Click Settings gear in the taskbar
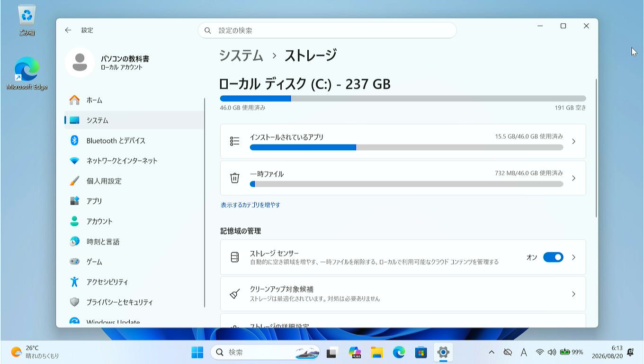This screenshot has height=364, width=644. tap(443, 352)
